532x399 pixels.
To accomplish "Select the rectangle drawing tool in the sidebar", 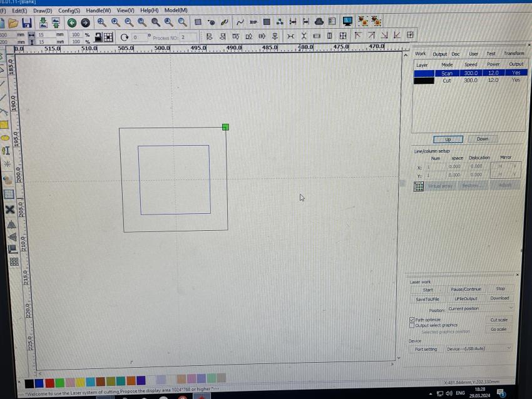I will click(x=5, y=125).
